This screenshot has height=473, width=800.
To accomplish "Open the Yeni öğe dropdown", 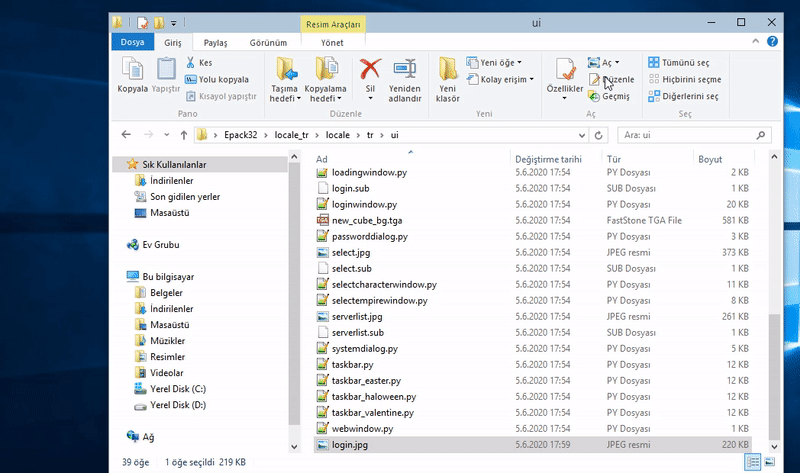I will click(494, 62).
